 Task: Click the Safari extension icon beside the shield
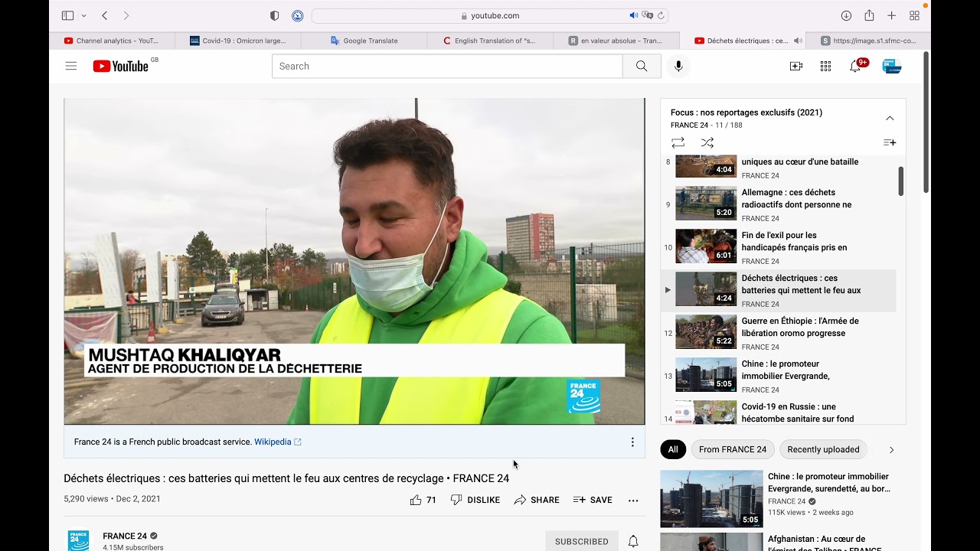coord(298,15)
